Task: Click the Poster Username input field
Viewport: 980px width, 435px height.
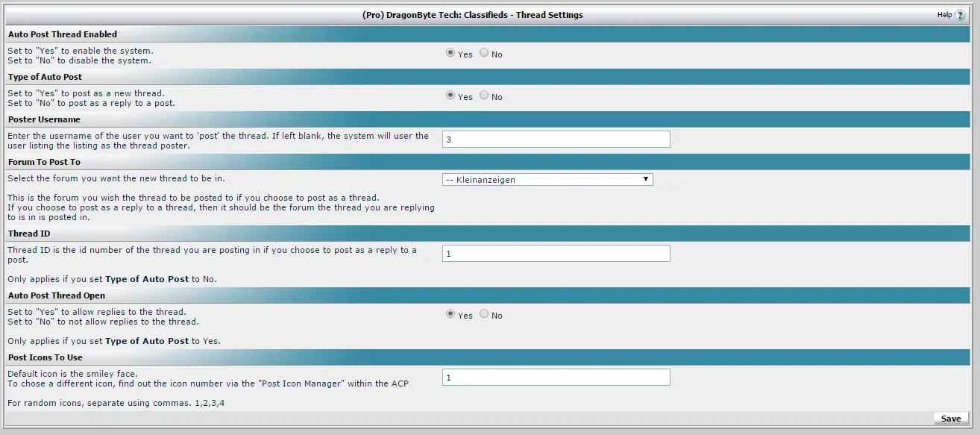Action: pos(556,139)
